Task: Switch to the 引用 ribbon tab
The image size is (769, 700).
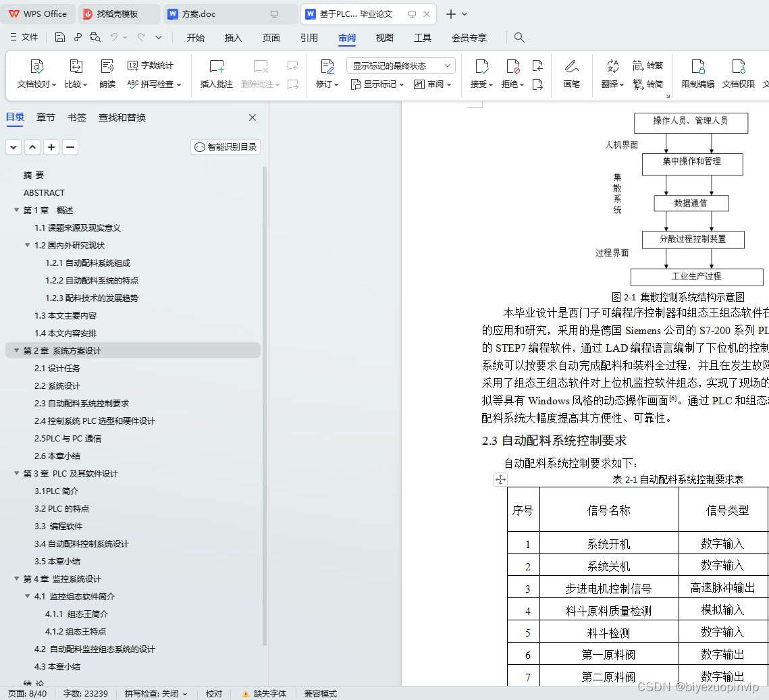Action: (x=309, y=38)
